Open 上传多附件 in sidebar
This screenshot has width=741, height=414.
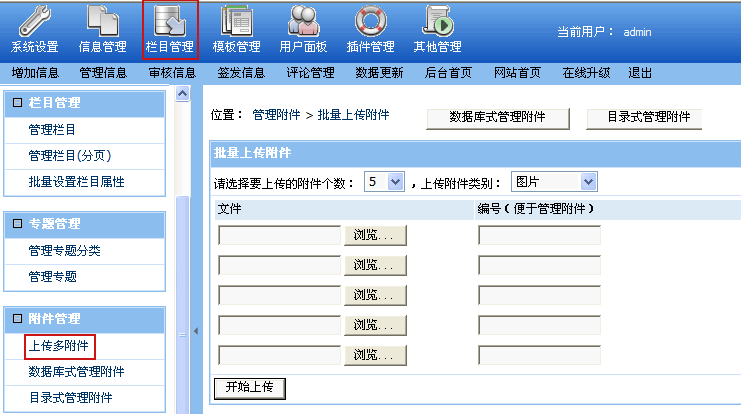[59, 346]
